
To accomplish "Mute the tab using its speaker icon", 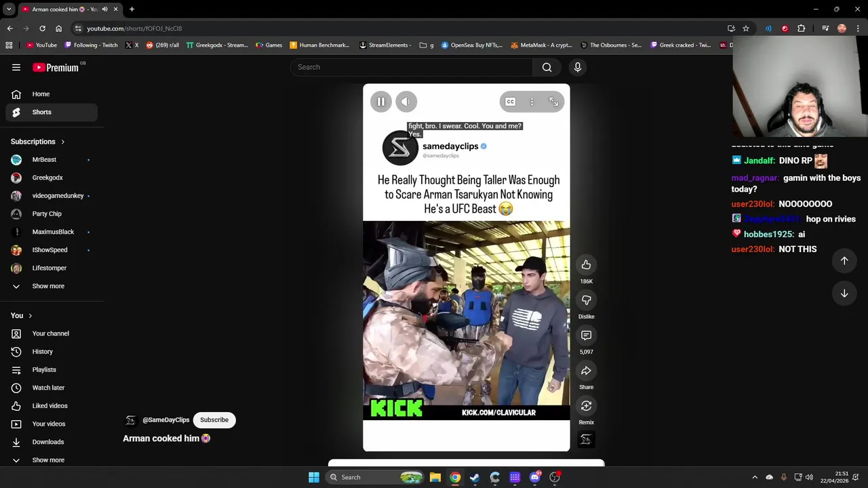I will [x=104, y=9].
